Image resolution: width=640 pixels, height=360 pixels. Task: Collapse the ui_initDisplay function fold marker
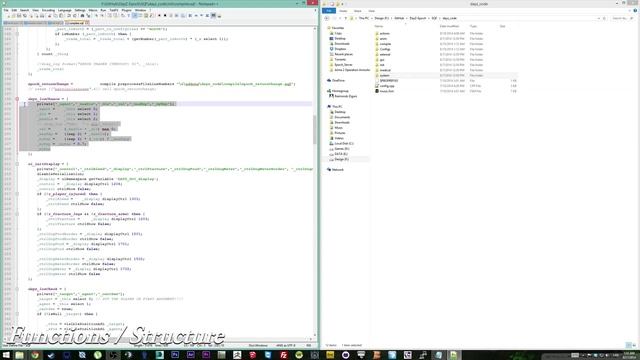[x=17, y=164]
